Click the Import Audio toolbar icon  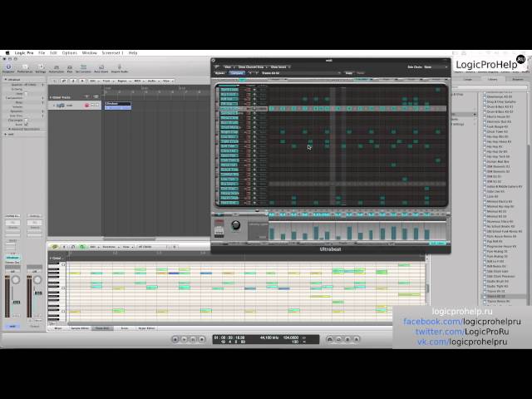(x=120, y=69)
